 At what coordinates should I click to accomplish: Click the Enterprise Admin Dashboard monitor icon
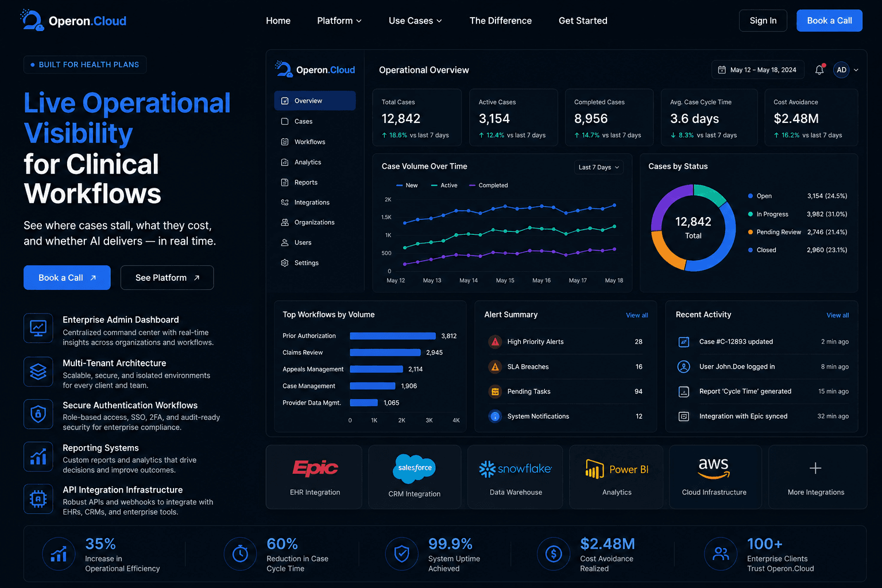pos(38,328)
